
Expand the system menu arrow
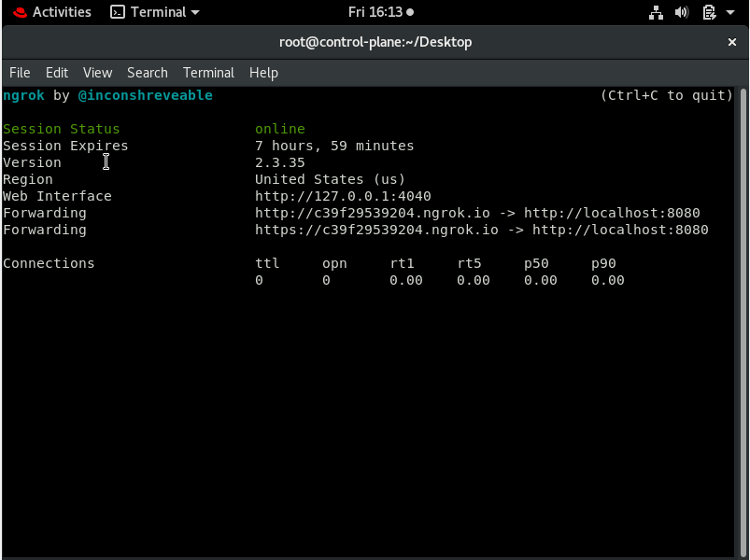(730, 12)
